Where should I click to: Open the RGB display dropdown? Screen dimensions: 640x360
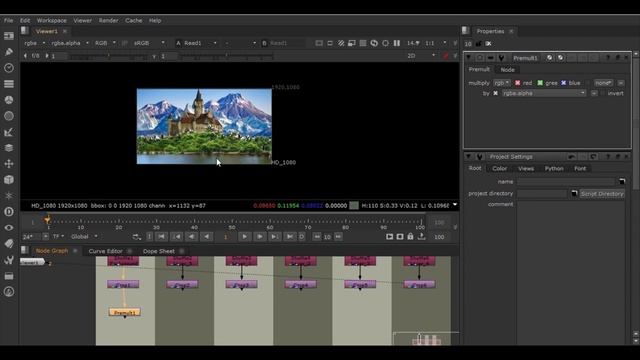click(105, 43)
